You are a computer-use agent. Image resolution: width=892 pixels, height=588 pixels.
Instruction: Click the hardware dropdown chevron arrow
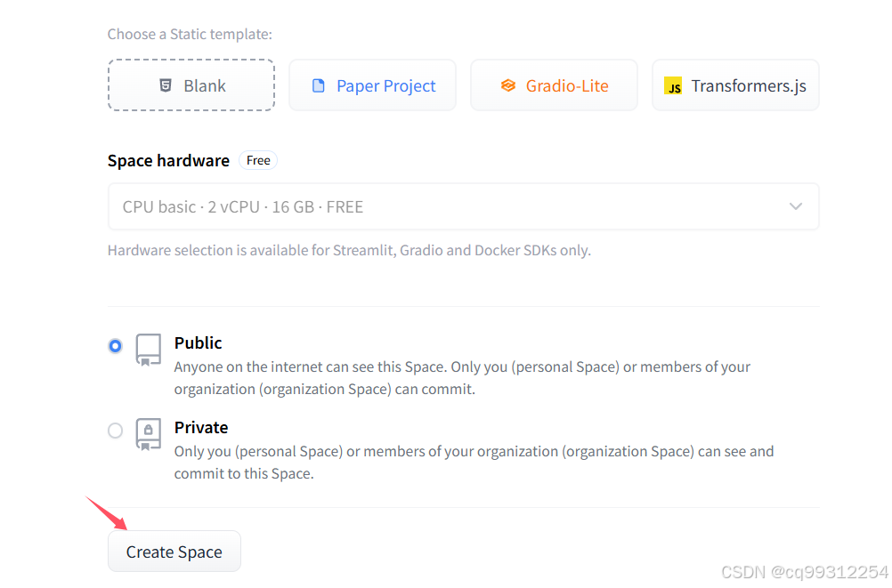point(796,206)
